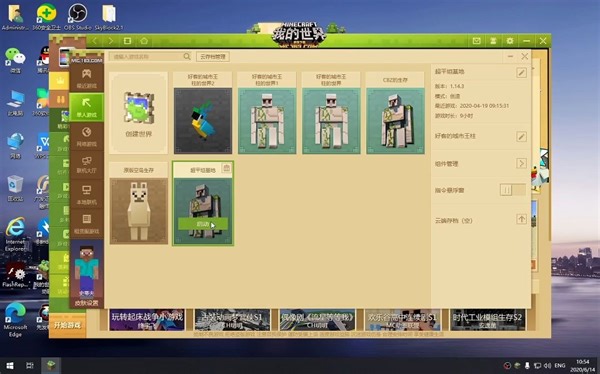The width and height of the screenshot is (600, 374).
Task: Click the Create World (创建世界) card
Action: 139,113
